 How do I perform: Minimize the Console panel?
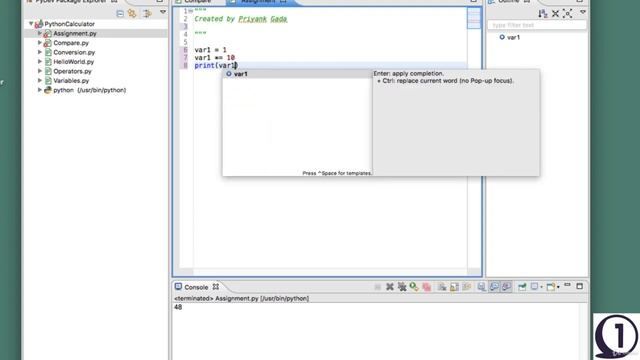tap(567, 285)
